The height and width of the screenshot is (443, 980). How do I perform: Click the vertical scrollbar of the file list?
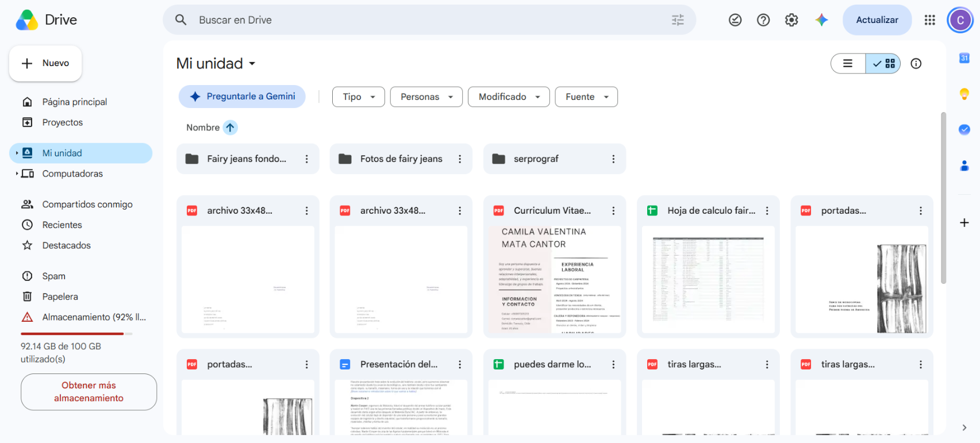pyautogui.click(x=943, y=198)
